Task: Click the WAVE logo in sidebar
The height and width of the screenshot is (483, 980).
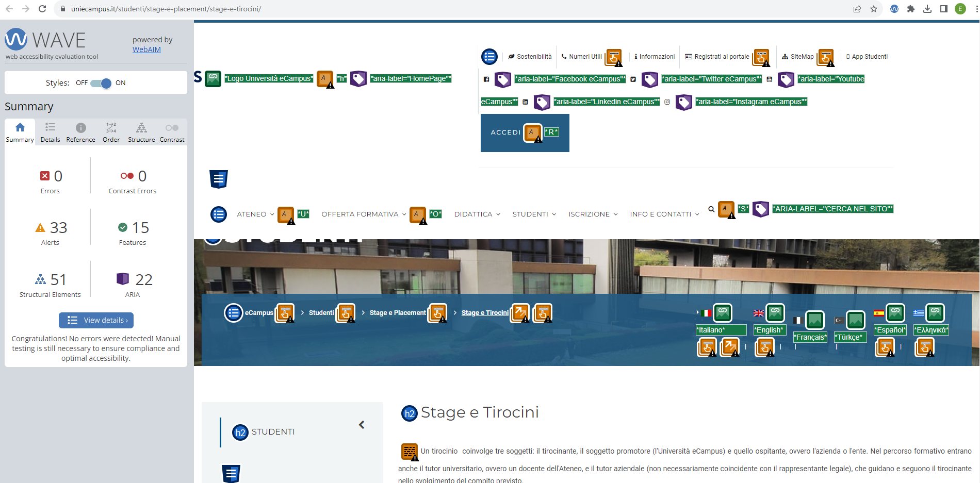Action: tap(45, 40)
